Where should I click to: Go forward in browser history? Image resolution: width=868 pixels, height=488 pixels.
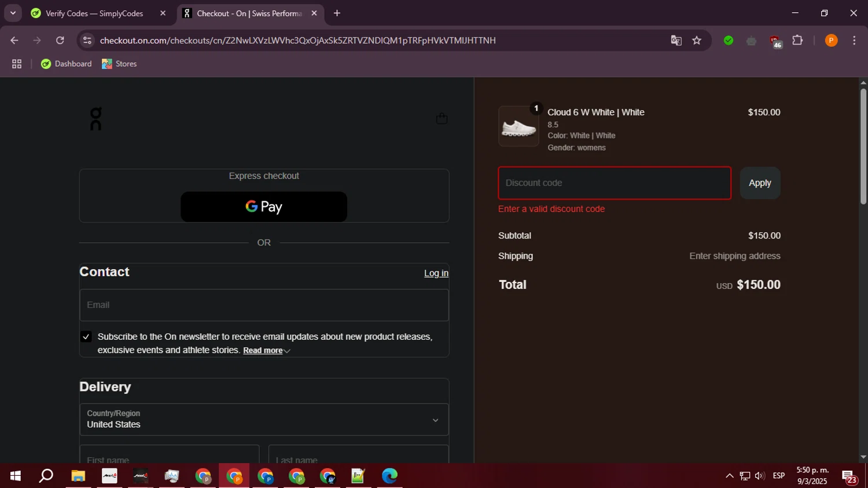tap(37, 41)
